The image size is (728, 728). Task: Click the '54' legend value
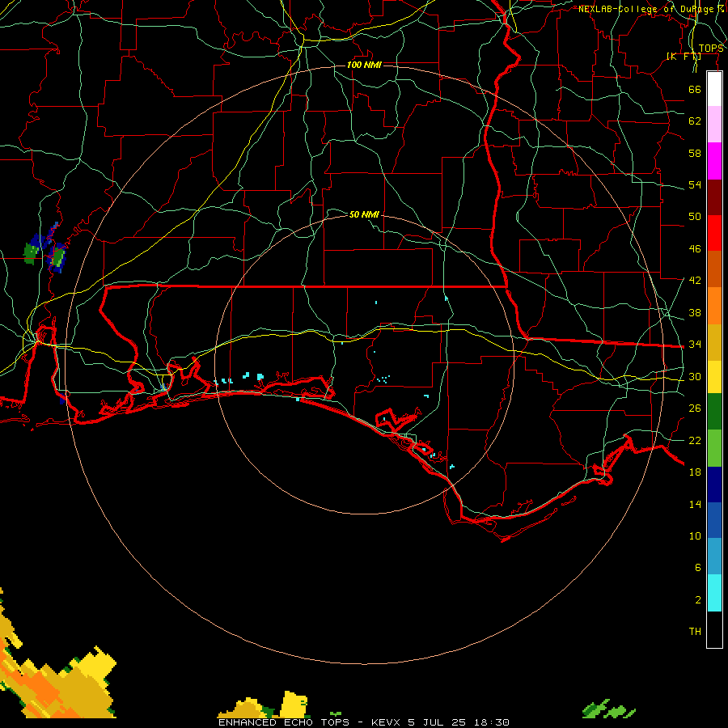point(695,184)
